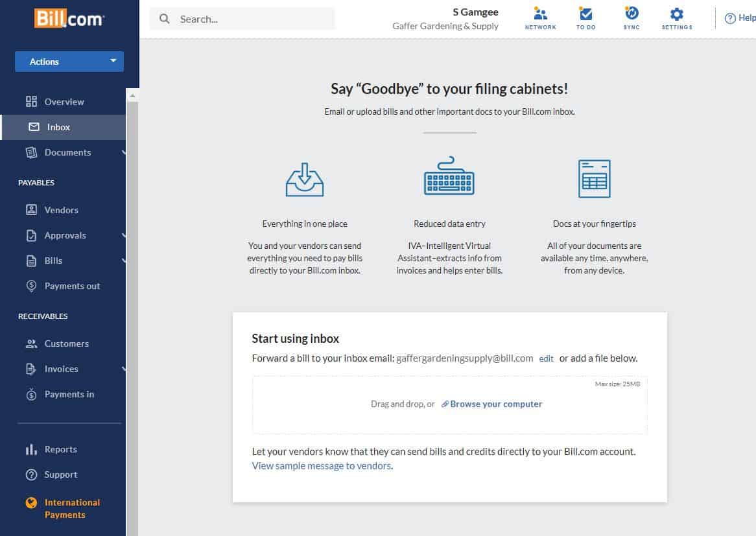Open Support in the sidebar
This screenshot has width=756, height=536.
[x=61, y=475]
